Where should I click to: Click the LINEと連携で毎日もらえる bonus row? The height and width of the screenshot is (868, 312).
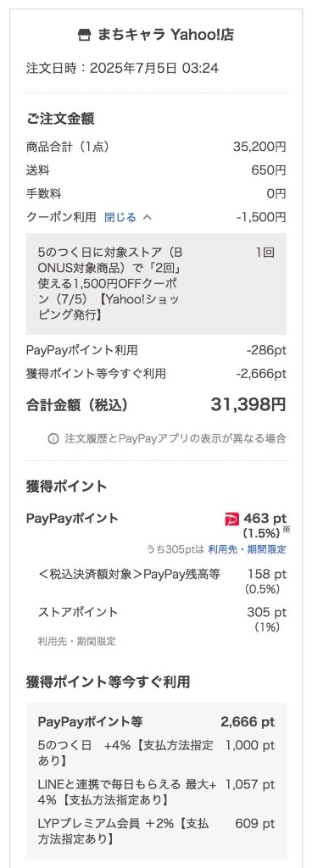click(156, 793)
